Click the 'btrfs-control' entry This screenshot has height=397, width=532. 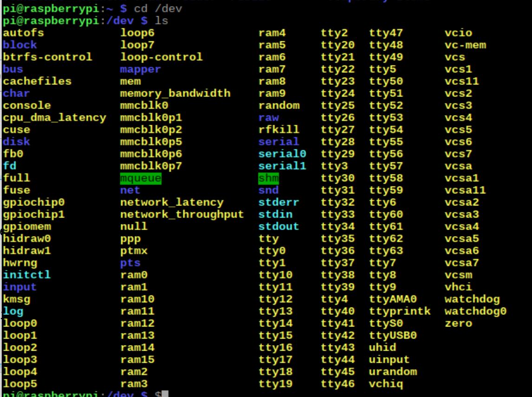47,57
